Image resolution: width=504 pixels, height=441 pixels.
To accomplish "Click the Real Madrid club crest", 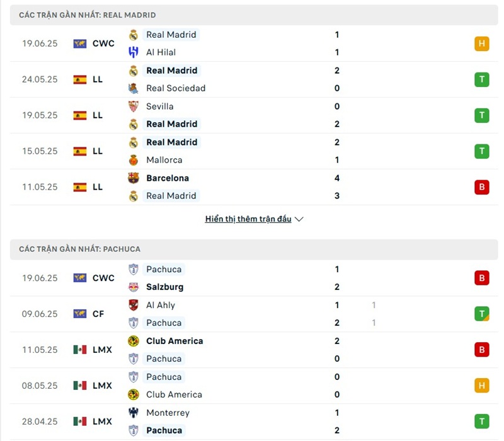I will click(x=133, y=35).
